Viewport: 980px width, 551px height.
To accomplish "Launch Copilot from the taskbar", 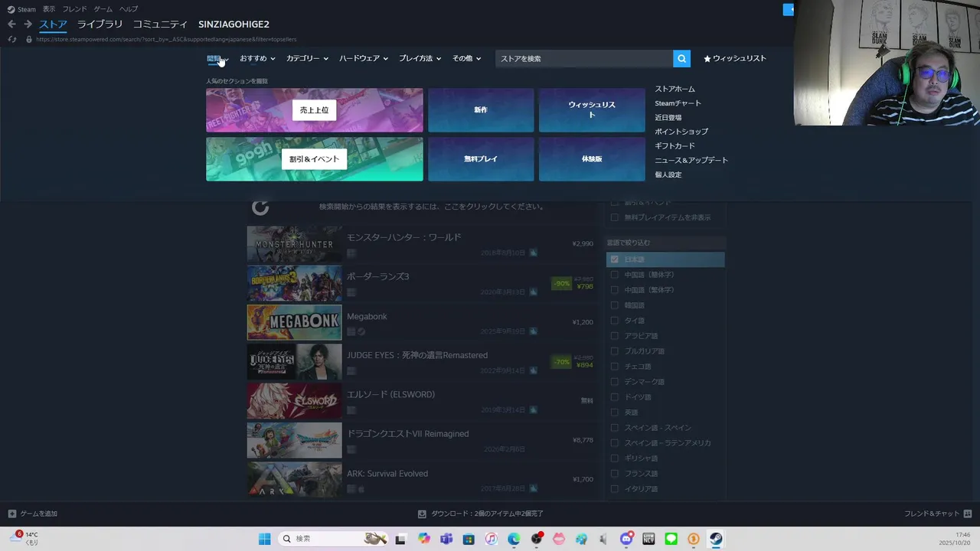I will pos(424,539).
